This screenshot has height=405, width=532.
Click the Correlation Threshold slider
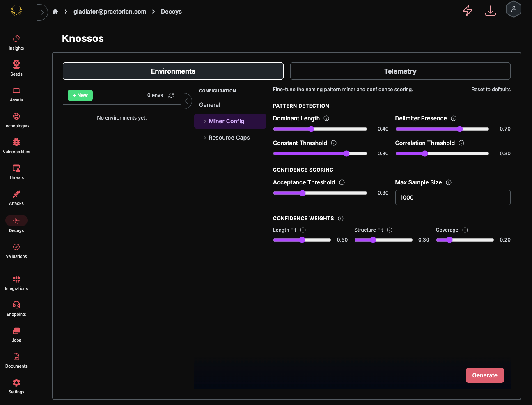point(442,154)
